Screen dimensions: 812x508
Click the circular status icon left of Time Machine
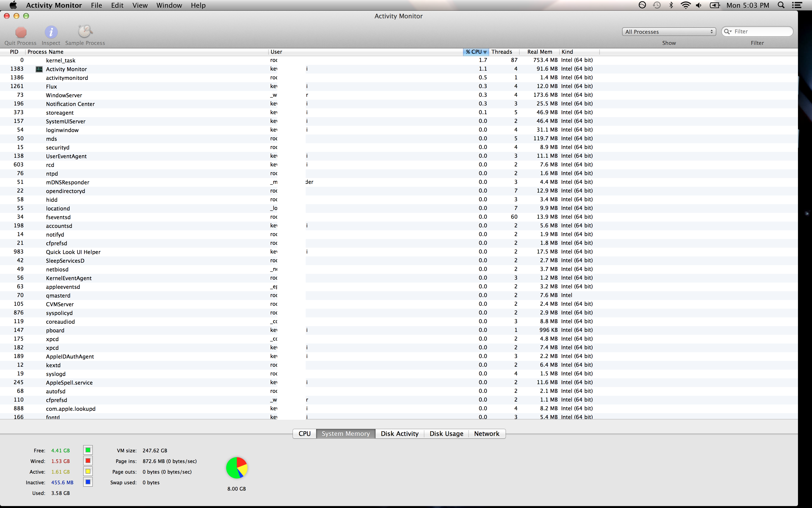(642, 5)
